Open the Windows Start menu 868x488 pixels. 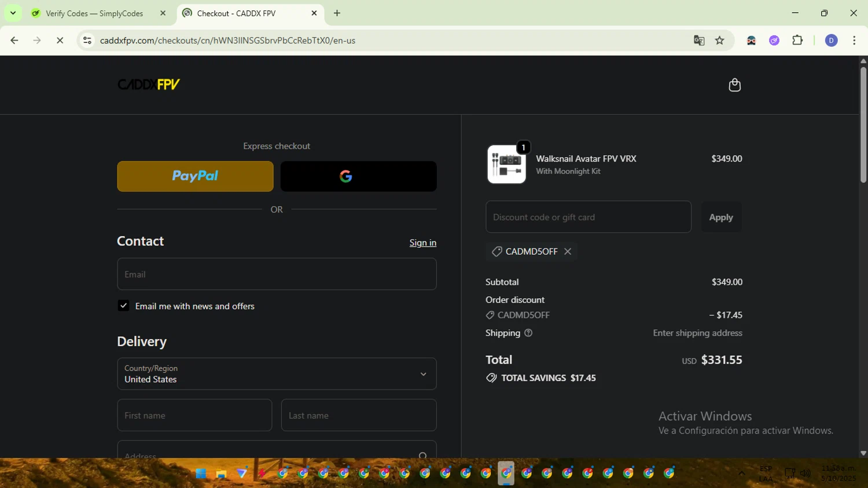coord(201,474)
